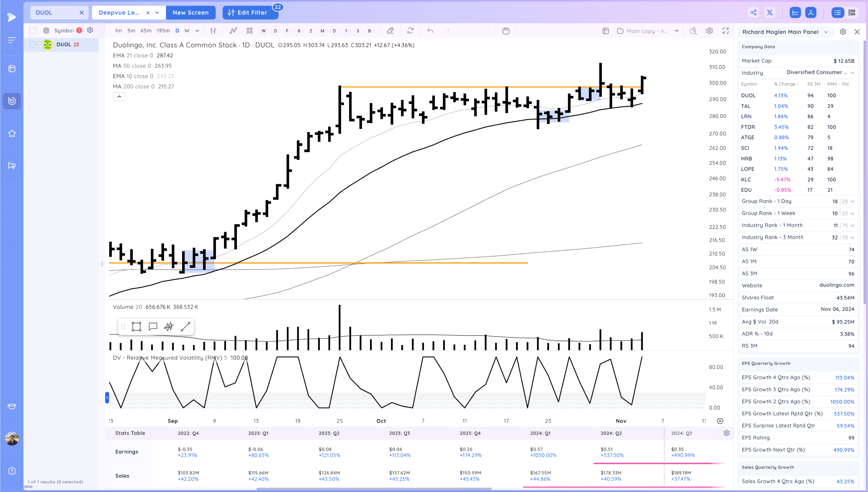The width and height of the screenshot is (868, 492).
Task: Open the pencil drawing tool
Action: [x=390, y=31]
